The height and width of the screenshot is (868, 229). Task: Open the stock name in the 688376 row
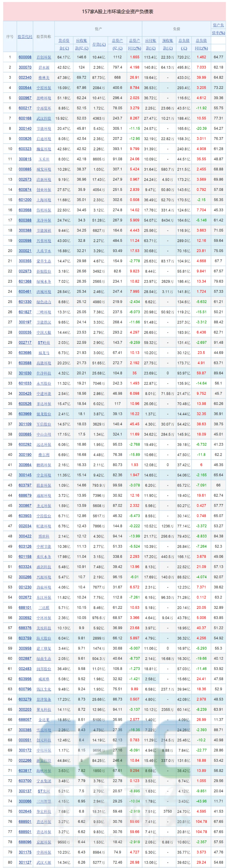[x=44, y=628]
